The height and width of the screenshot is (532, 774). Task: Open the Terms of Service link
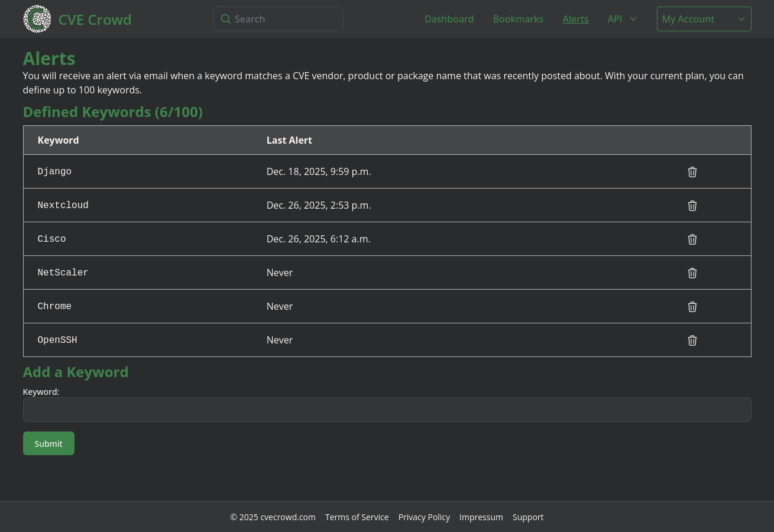(357, 517)
